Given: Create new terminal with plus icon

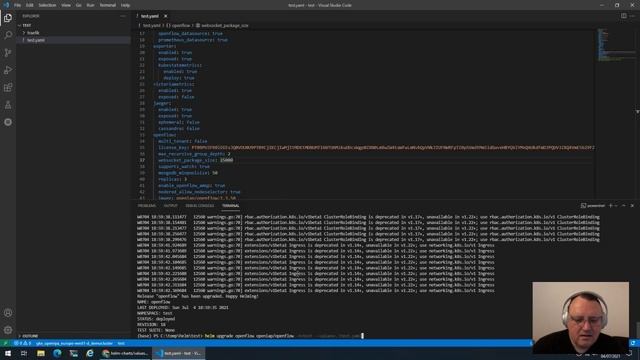Looking at the screenshot, I should pyautogui.click(x=611, y=206).
